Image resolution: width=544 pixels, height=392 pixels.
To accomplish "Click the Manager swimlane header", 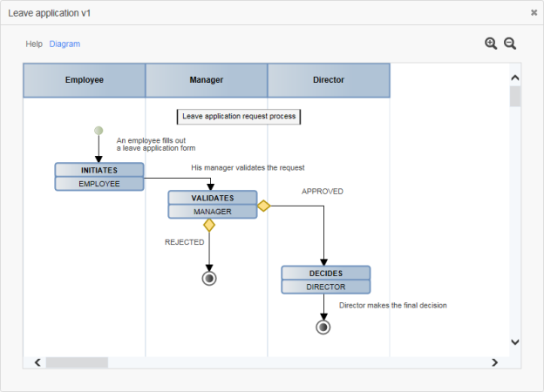I will click(x=207, y=80).
